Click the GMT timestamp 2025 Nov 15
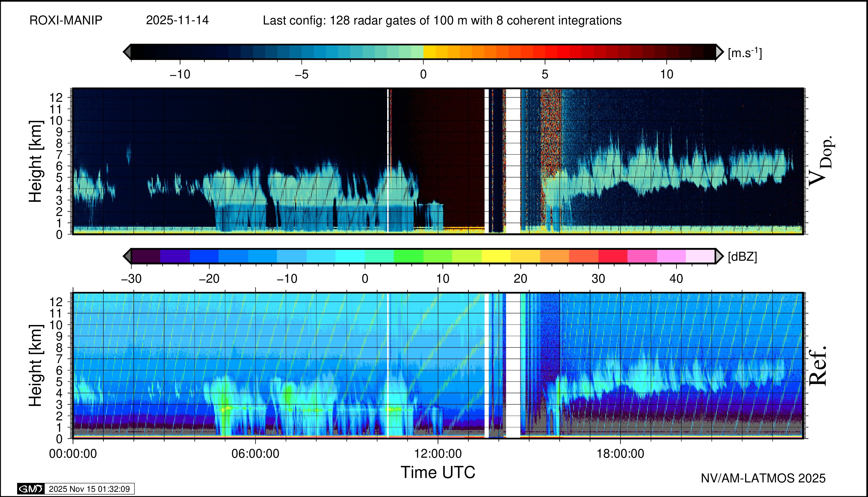This screenshot has height=497, width=868. pos(89,489)
